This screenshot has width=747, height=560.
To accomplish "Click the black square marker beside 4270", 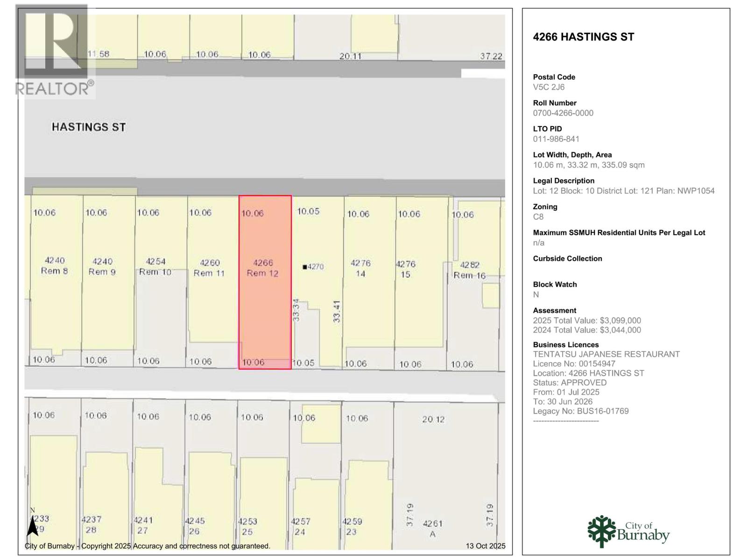I will [305, 267].
